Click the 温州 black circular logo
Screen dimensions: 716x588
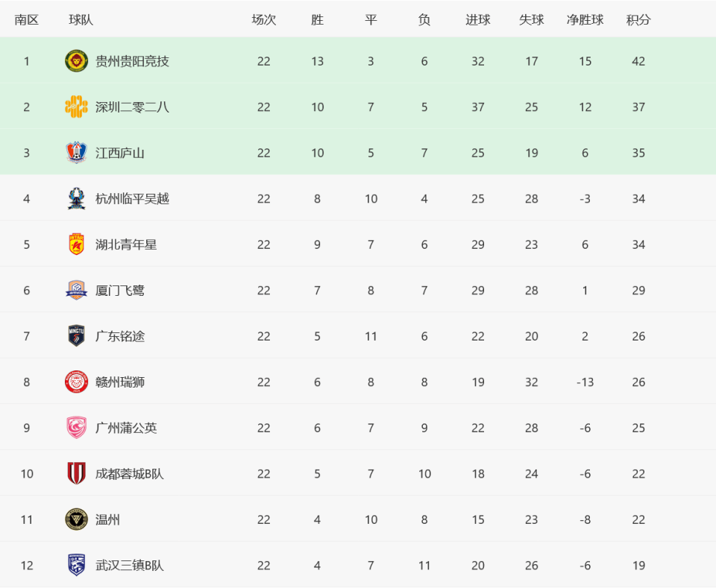coord(76,519)
